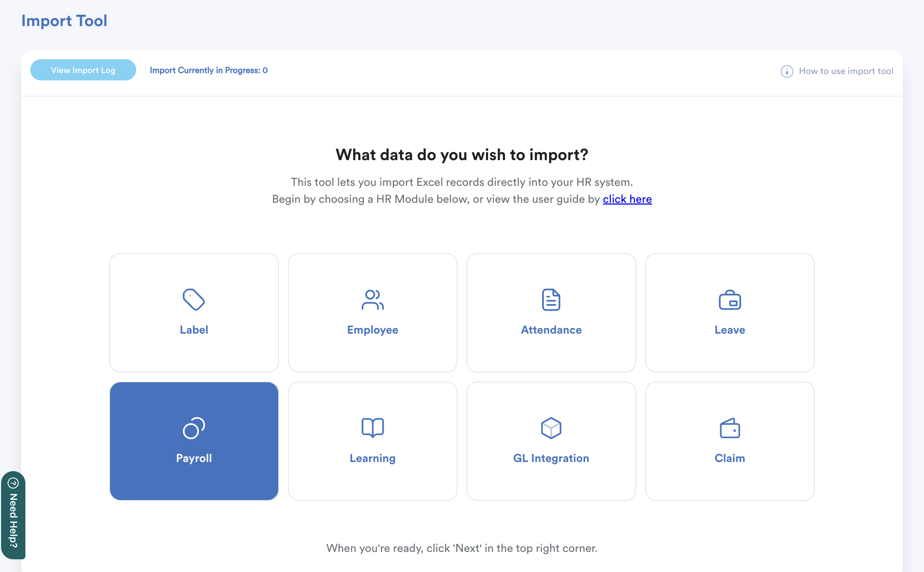Choose the Employee module label
This screenshot has height=572, width=924.
tap(372, 329)
